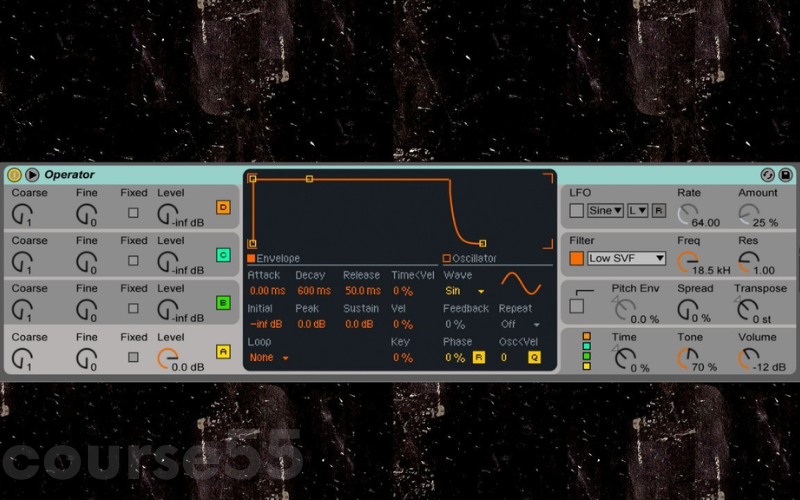Click the Release value 50.0 ms

[362, 291]
